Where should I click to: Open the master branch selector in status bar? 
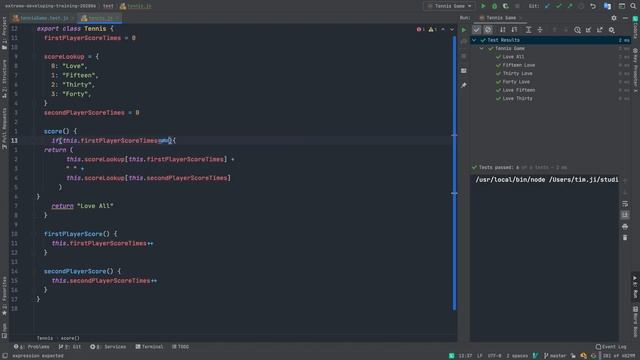click(555, 356)
